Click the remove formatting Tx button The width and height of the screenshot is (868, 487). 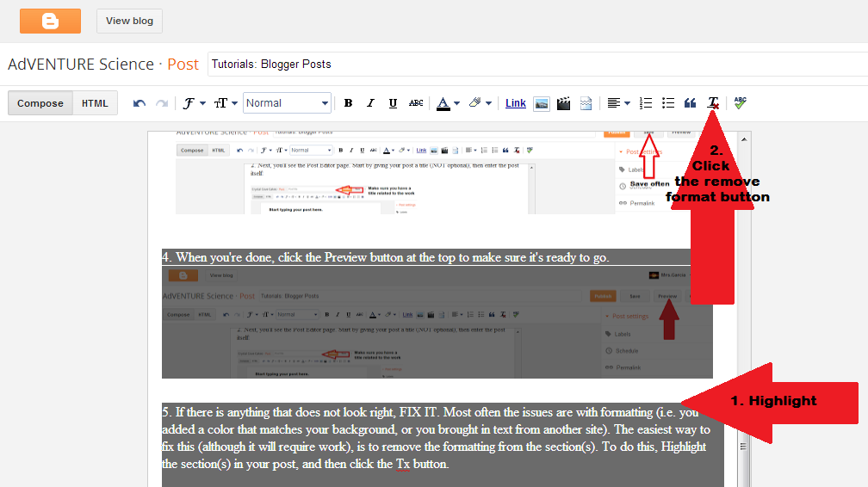[x=713, y=103]
